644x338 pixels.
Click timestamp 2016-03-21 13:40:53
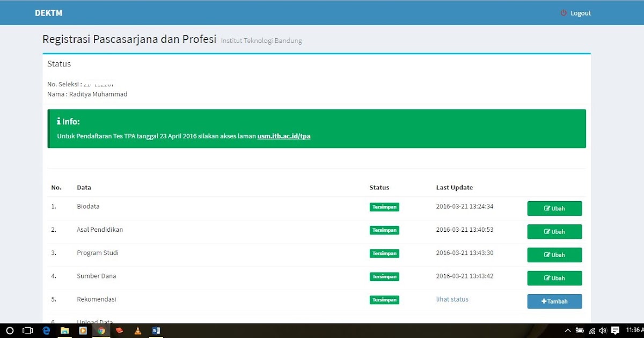pyautogui.click(x=465, y=230)
